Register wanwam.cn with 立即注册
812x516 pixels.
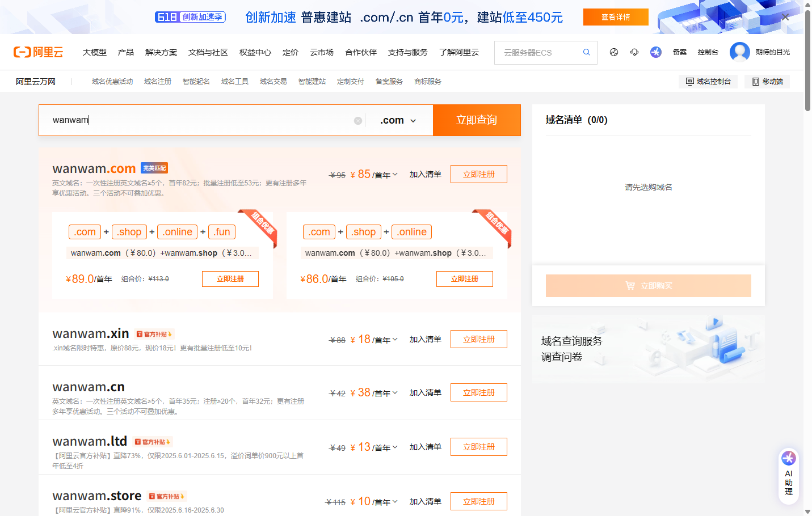click(479, 392)
